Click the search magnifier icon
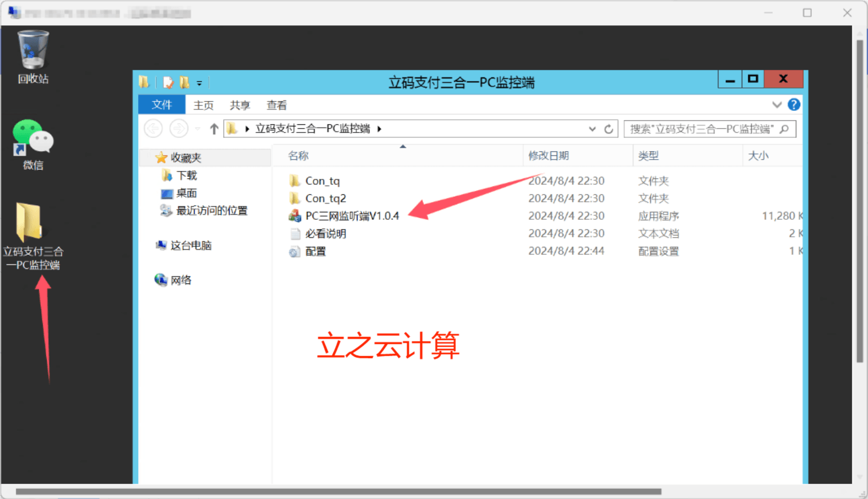 784,129
